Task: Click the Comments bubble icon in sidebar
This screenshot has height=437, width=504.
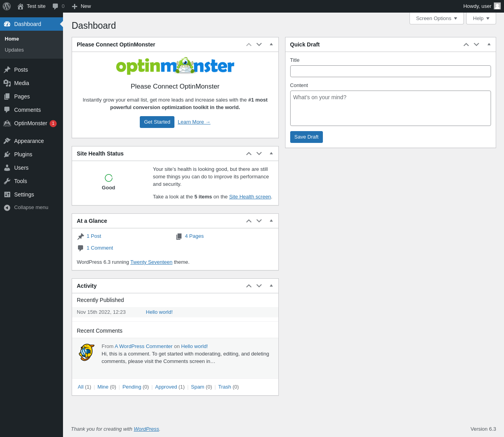Action: (x=7, y=110)
